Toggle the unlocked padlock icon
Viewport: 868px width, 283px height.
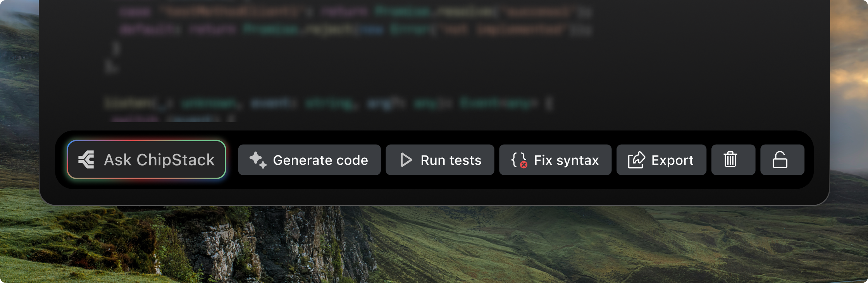[780, 160]
